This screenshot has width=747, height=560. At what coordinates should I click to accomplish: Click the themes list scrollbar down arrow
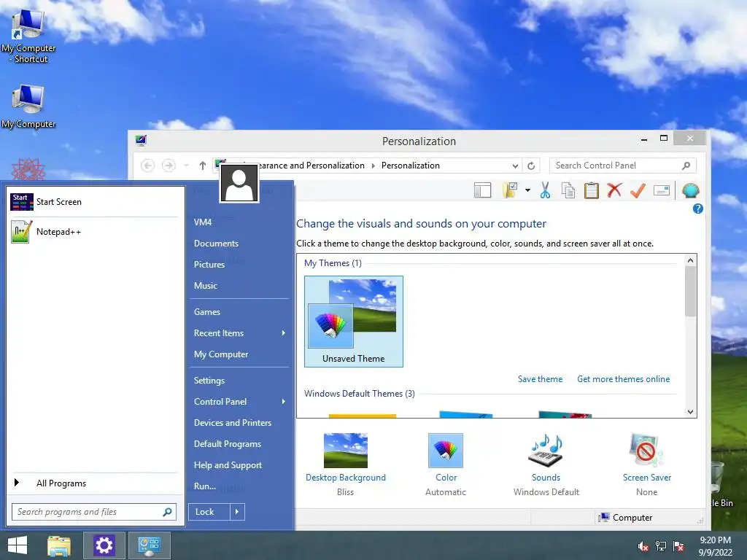(690, 412)
